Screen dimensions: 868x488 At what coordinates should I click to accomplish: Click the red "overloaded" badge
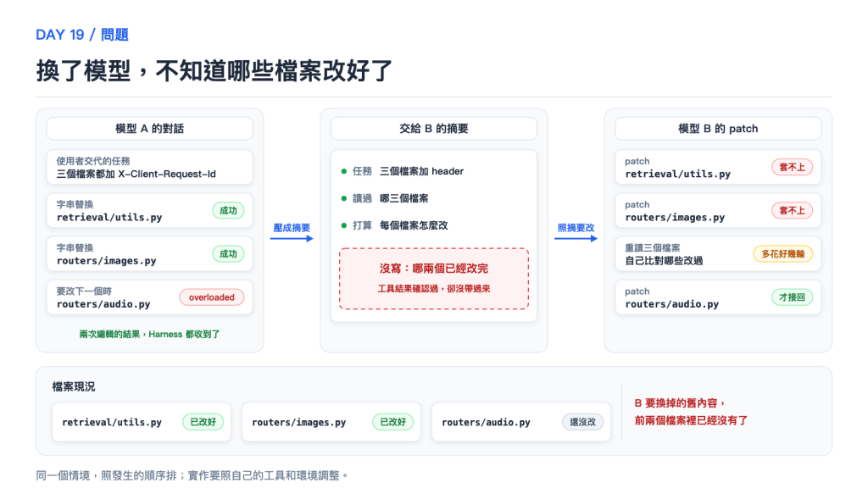[211, 297]
